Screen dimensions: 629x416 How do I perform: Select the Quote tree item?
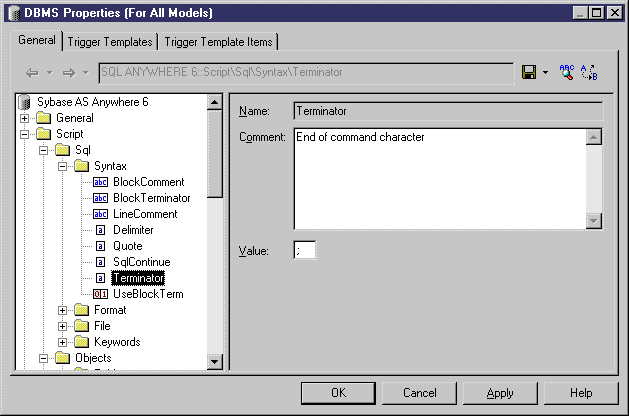click(x=128, y=246)
